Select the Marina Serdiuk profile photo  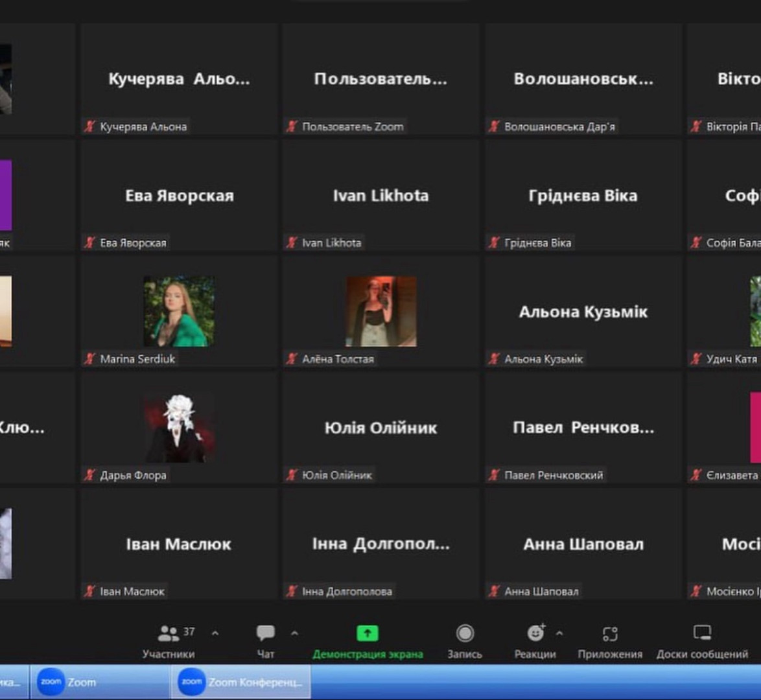point(179,311)
